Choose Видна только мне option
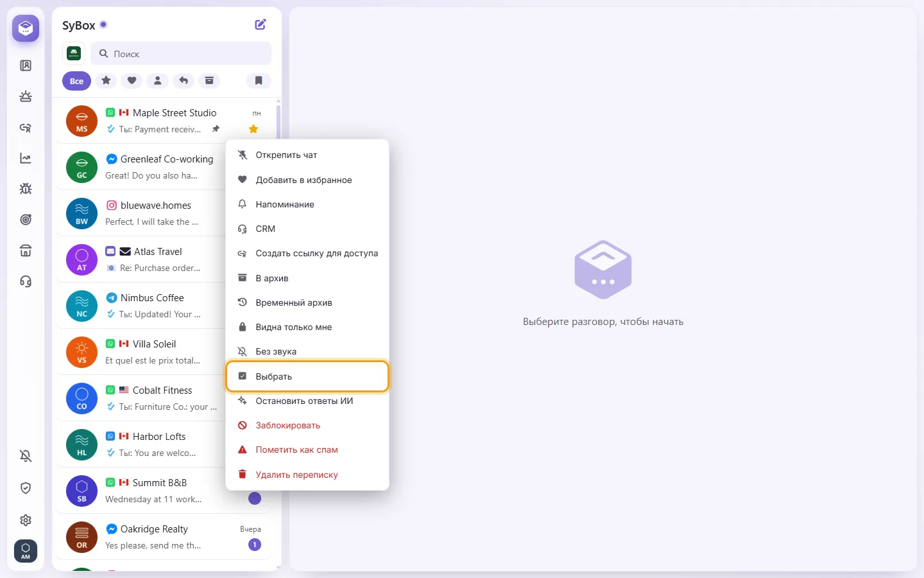The width and height of the screenshot is (924, 578). point(307,327)
